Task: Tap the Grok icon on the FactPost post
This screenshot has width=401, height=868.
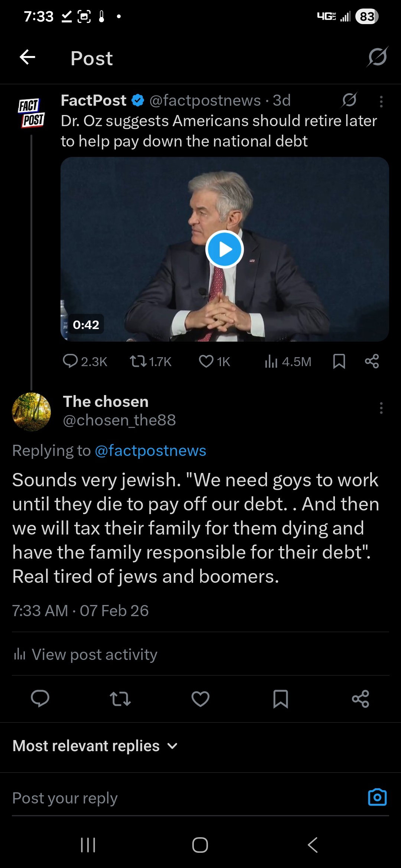Action: pyautogui.click(x=349, y=100)
